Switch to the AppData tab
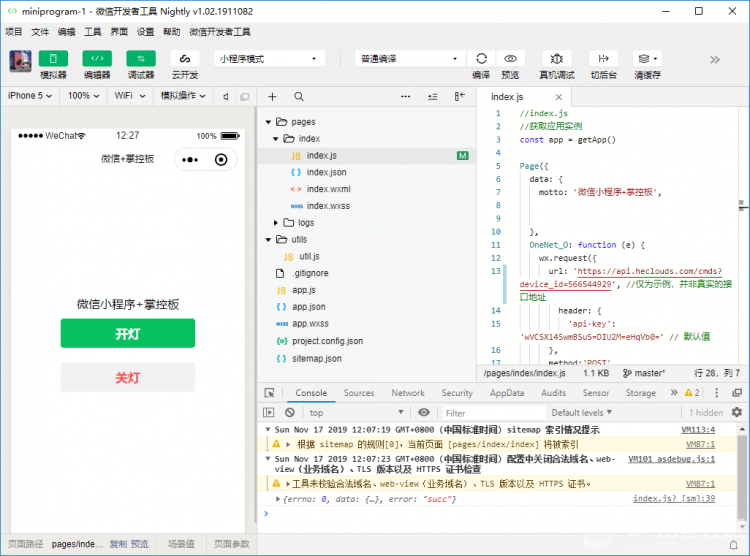The image size is (750, 556). 507,393
